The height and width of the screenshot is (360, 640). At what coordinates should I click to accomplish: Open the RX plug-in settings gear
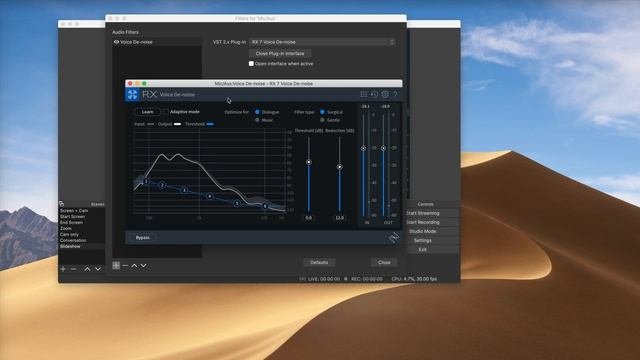click(385, 94)
